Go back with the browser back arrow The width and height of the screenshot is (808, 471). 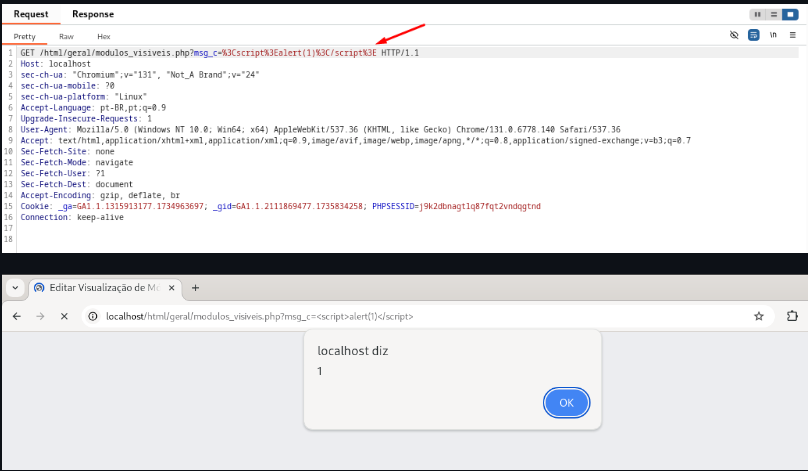point(17,316)
